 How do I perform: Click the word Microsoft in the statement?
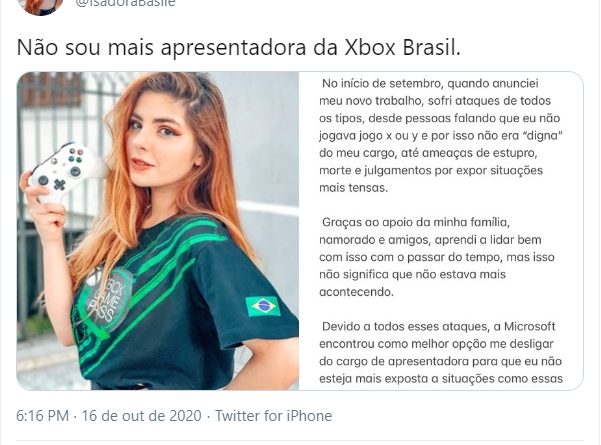tap(529, 327)
